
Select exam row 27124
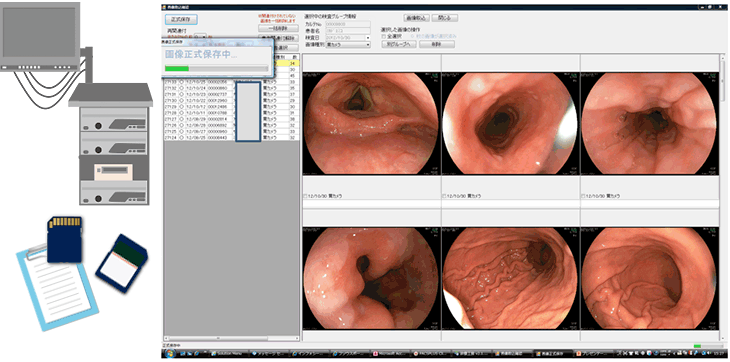pos(231,138)
